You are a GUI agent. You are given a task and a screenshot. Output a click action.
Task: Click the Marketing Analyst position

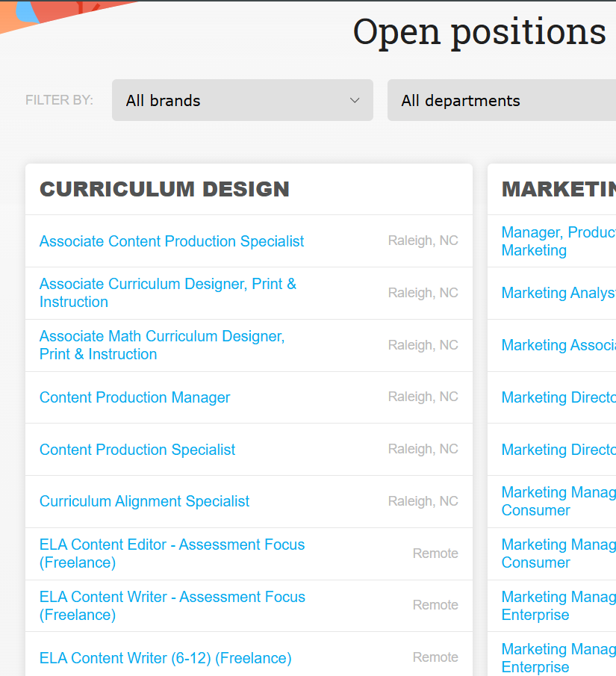coord(558,293)
